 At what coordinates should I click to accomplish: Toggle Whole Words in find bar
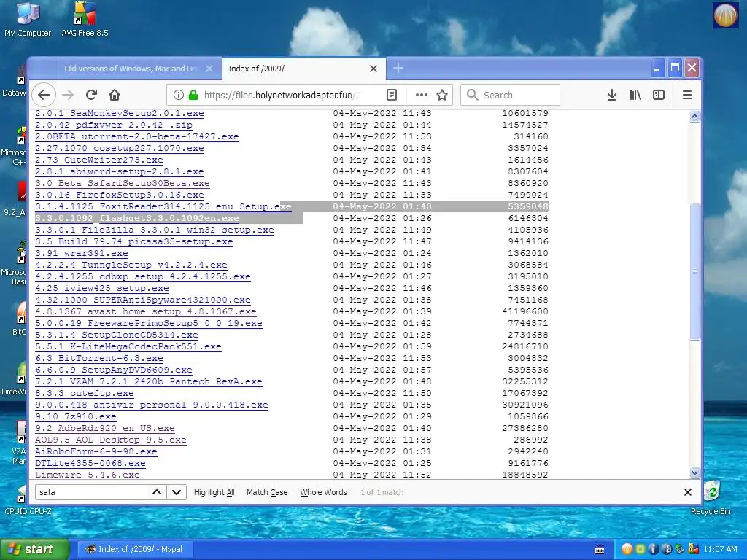click(323, 492)
